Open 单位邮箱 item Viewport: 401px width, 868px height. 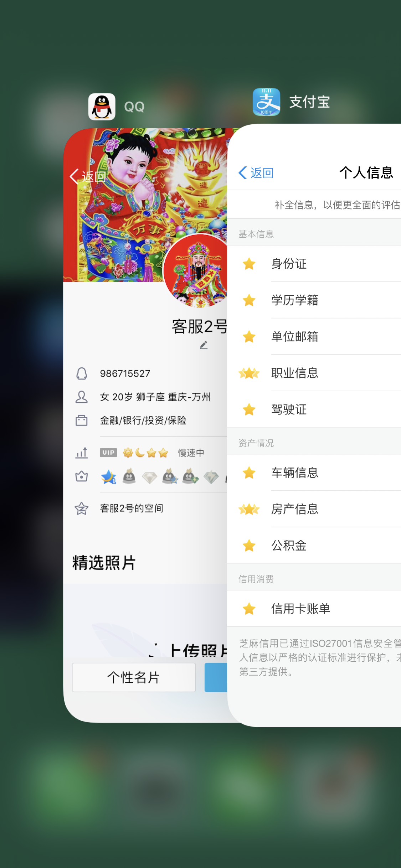click(314, 336)
